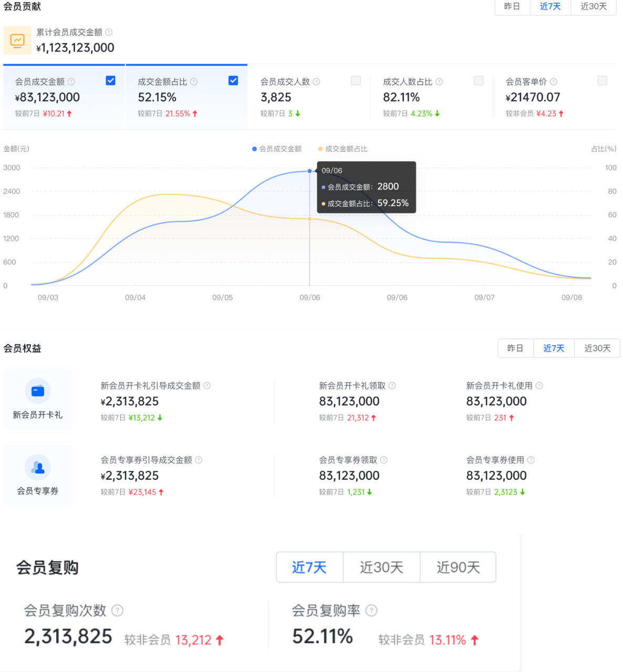Image resolution: width=623 pixels, height=672 pixels.
Task: Click the cumulative member transaction chart icon
Action: [17, 40]
